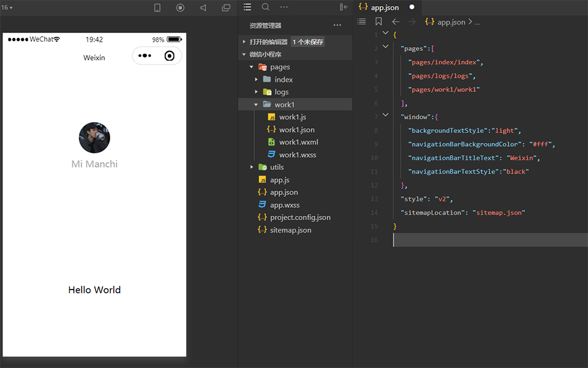Expand the open editors section
This screenshot has height=368, width=588.
[244, 42]
